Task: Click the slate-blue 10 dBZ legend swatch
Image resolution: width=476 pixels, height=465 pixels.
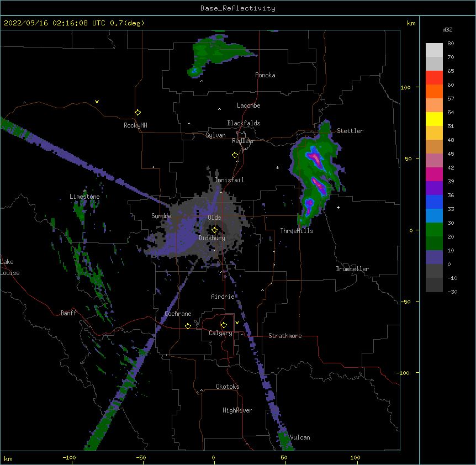Action: (x=434, y=257)
